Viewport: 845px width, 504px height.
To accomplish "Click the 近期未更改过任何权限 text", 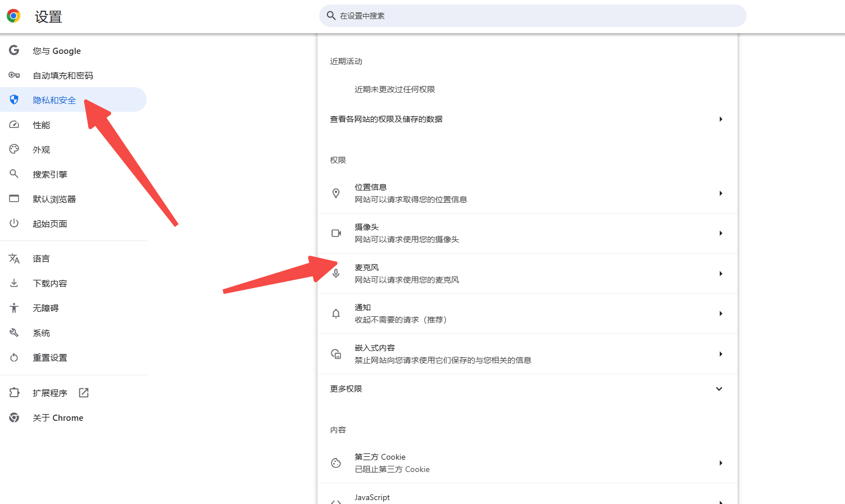I will point(395,89).
